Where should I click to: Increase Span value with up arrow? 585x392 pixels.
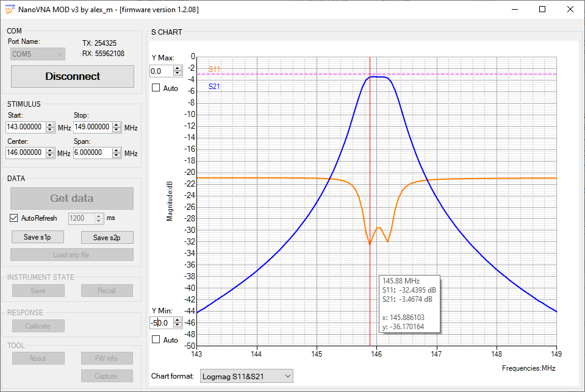[117, 151]
